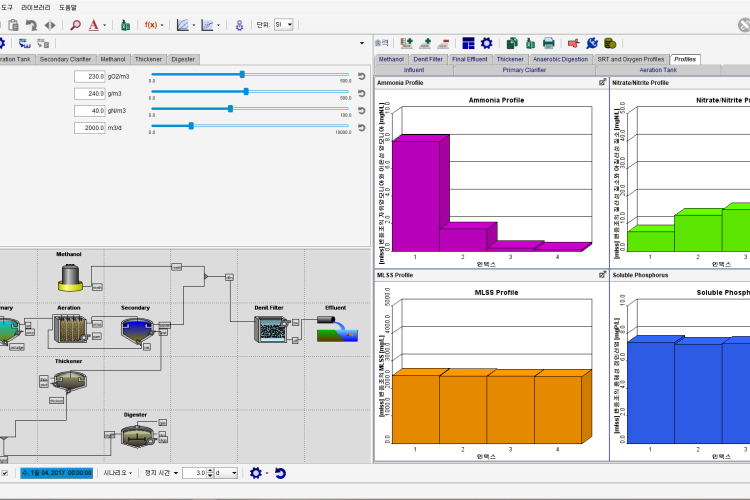Viewport: 750px width, 500px height.
Task: Pop out the Ammonia Profile chart window
Action: click(603, 82)
